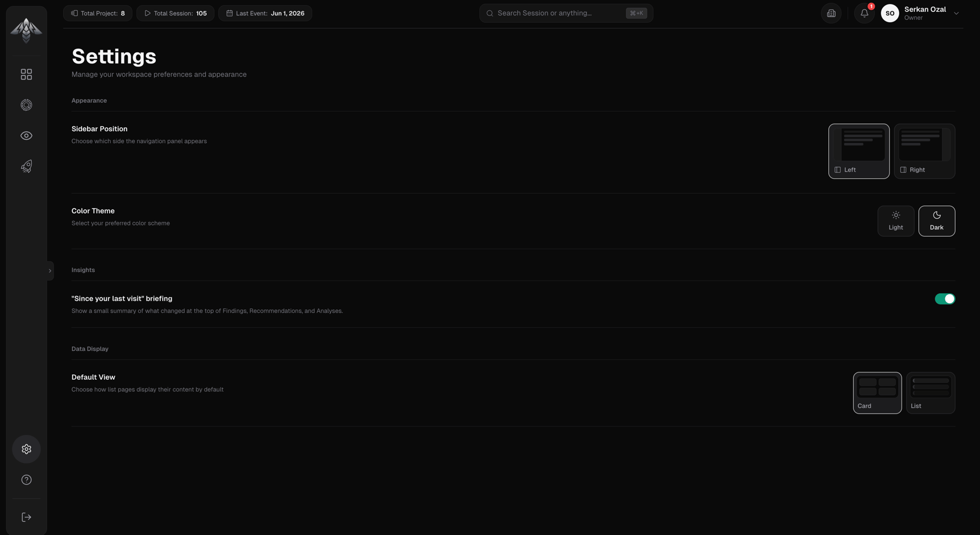Click the Sidebar Position setting title
The width and height of the screenshot is (980, 535).
(x=99, y=129)
